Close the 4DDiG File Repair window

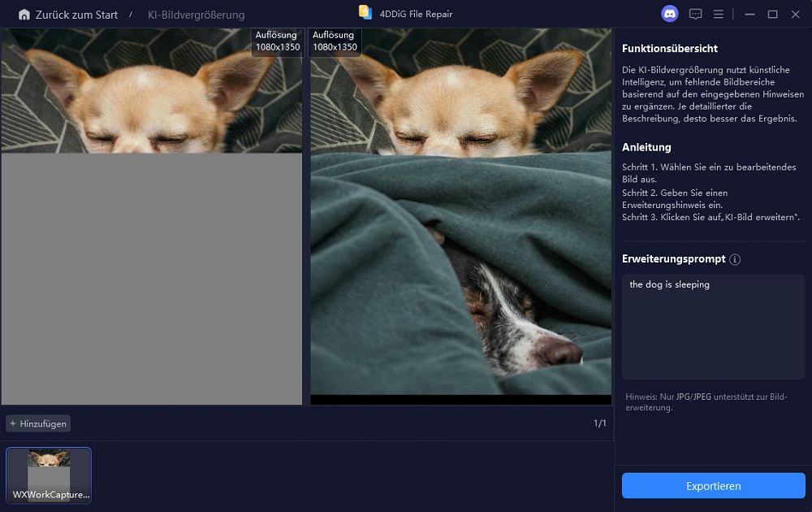click(x=796, y=15)
